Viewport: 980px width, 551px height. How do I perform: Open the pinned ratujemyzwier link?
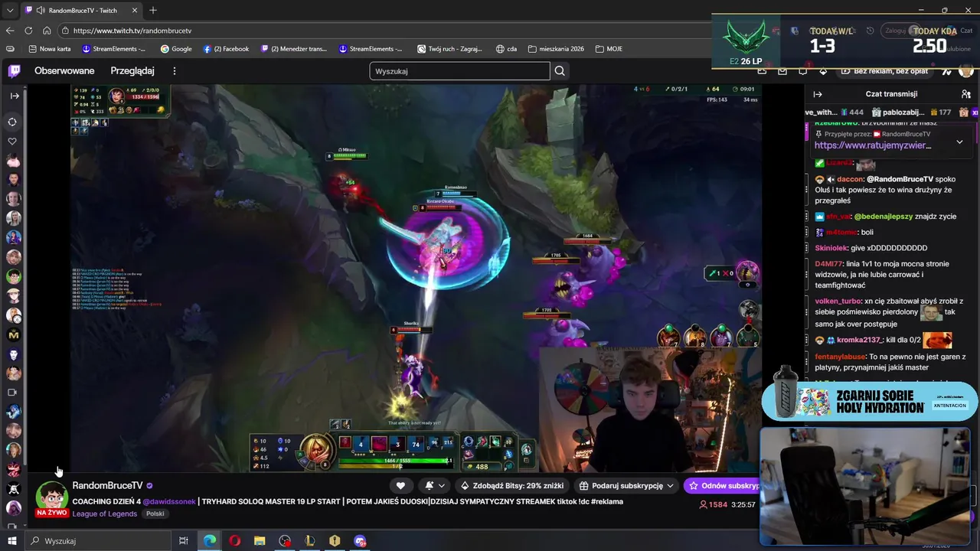coord(872,145)
